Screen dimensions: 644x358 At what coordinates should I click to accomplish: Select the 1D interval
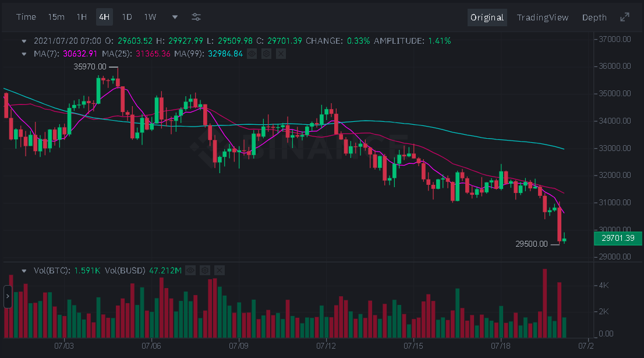(127, 17)
